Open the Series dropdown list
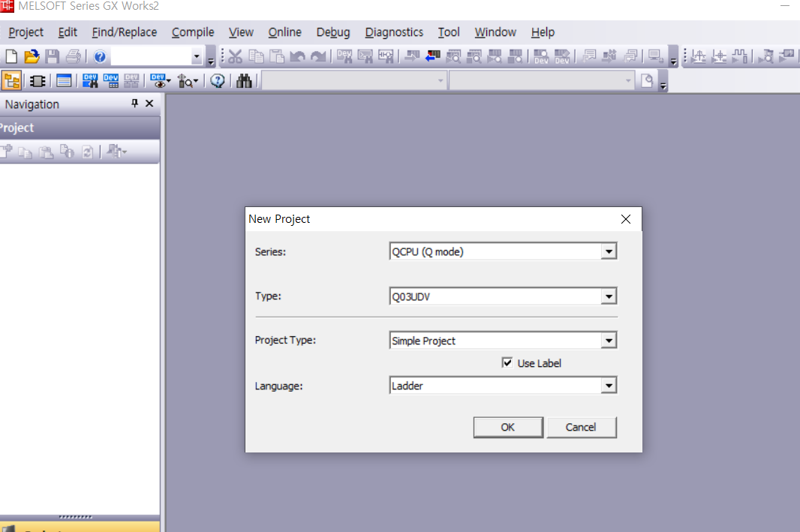 (609, 251)
